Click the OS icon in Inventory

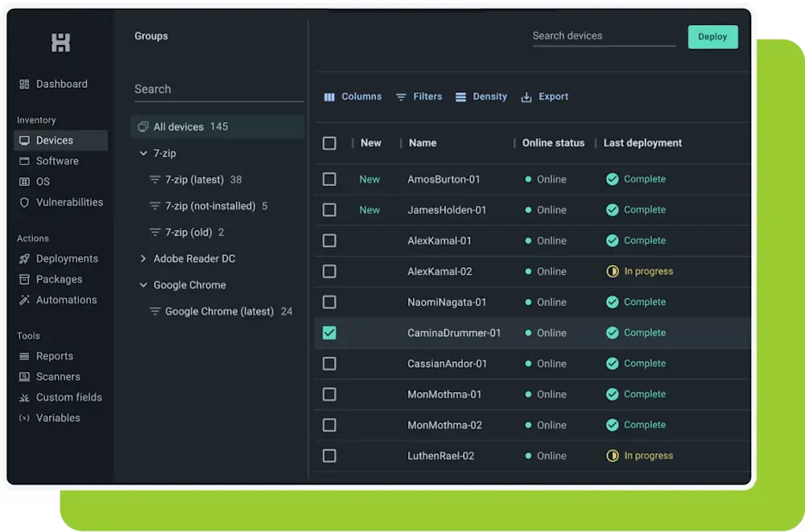click(x=24, y=181)
